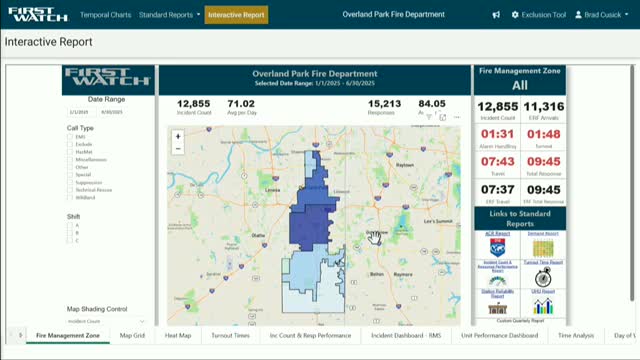
Task: Select Shift B checkbox
Action: point(70,233)
